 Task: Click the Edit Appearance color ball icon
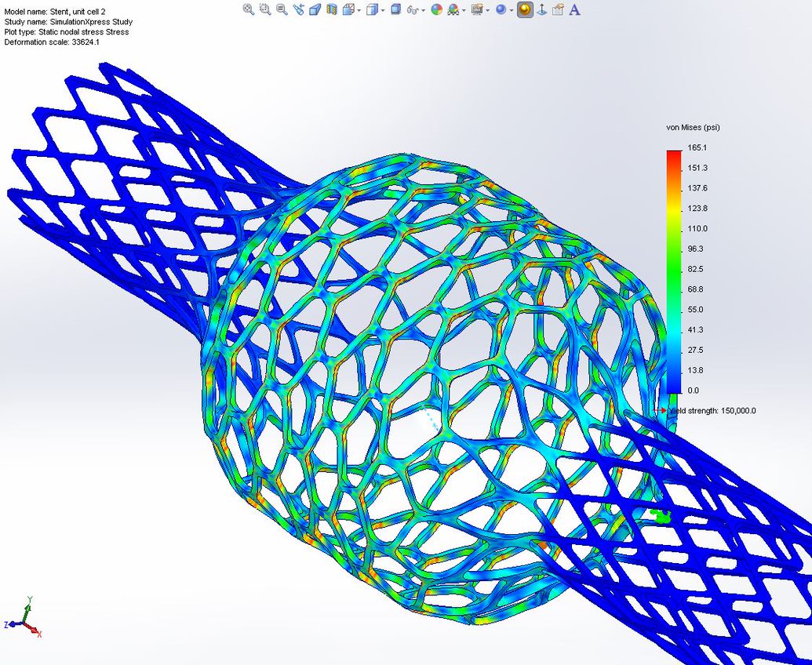pos(438,9)
